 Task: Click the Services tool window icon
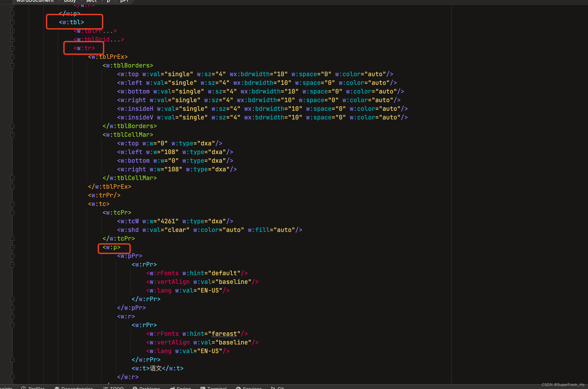tap(238, 388)
